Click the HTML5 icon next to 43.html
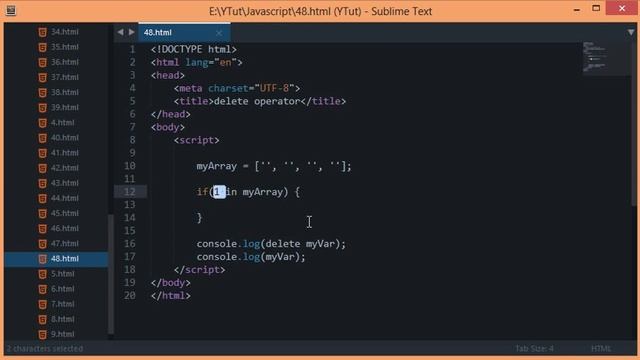Viewport: 640px width, 360px height. [42, 183]
